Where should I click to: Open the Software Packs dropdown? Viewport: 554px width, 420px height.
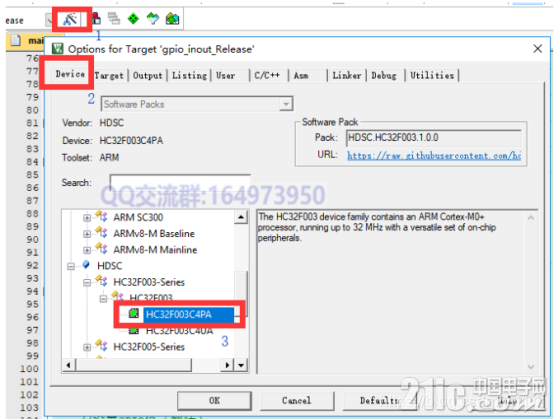tap(197, 104)
